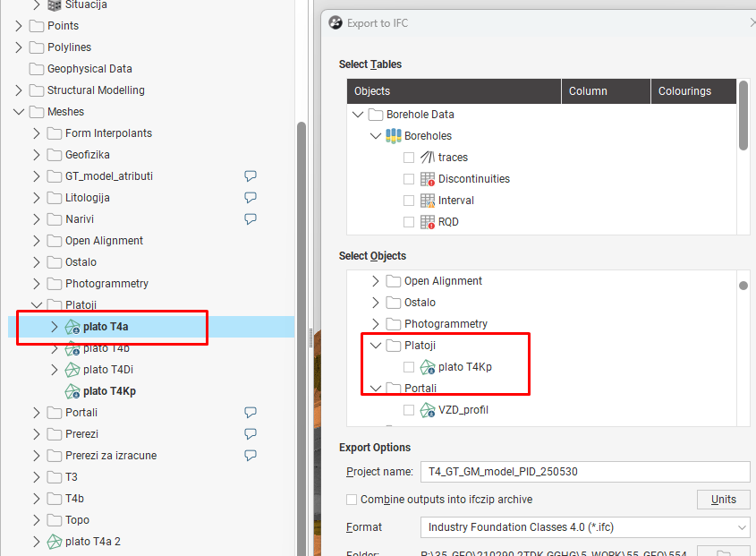This screenshot has width=756, height=556.
Task: Enable Combine outputs into ifczip archive
Action: [352, 500]
